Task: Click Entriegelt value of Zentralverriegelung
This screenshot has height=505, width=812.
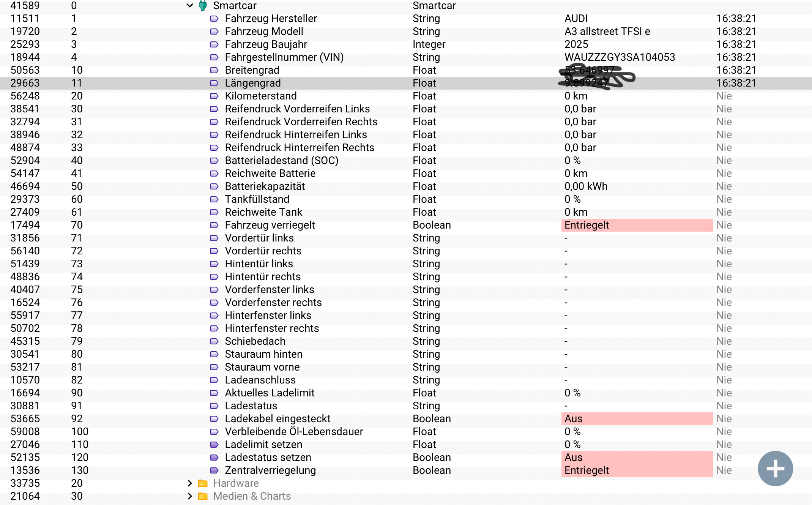Action: [637, 470]
